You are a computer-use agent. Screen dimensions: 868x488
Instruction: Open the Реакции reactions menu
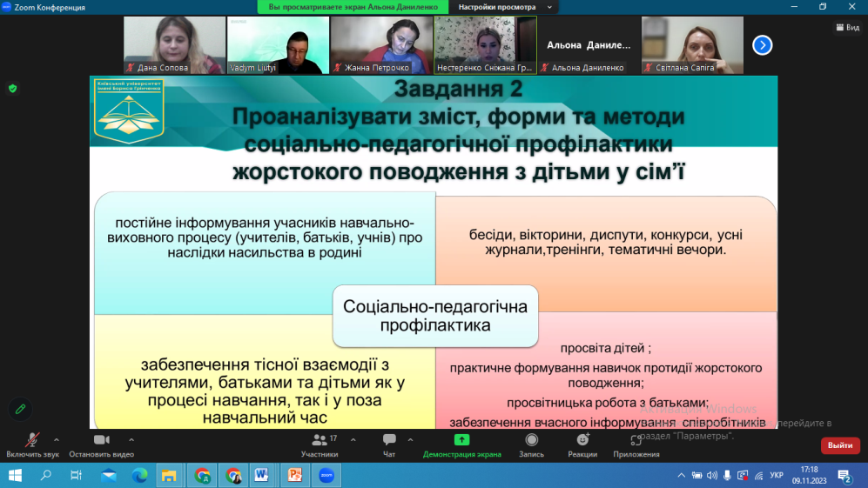[582, 441]
